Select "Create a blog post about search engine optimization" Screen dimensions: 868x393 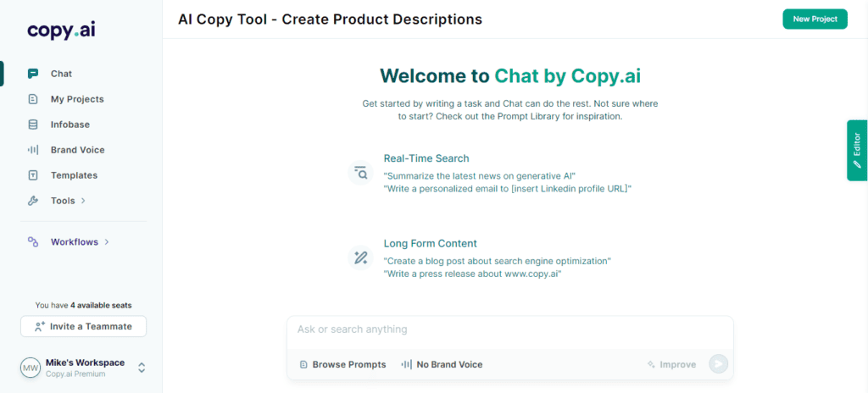497,261
